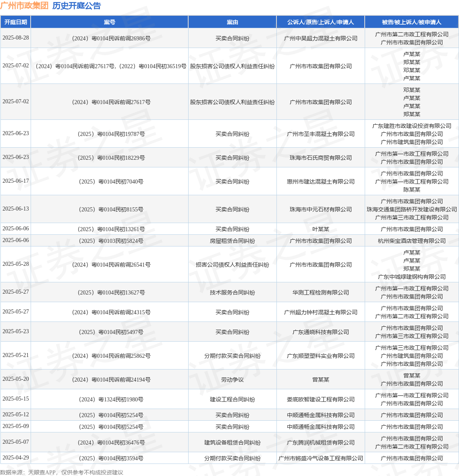Click plaintiff 娄底欧智建设工程有限公司
The image size is (459, 476).
320,399
